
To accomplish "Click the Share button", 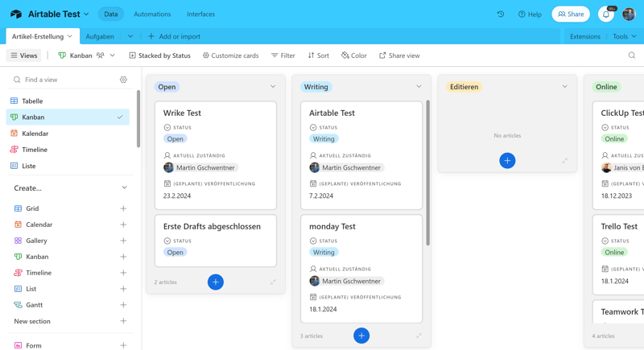I will point(571,14).
